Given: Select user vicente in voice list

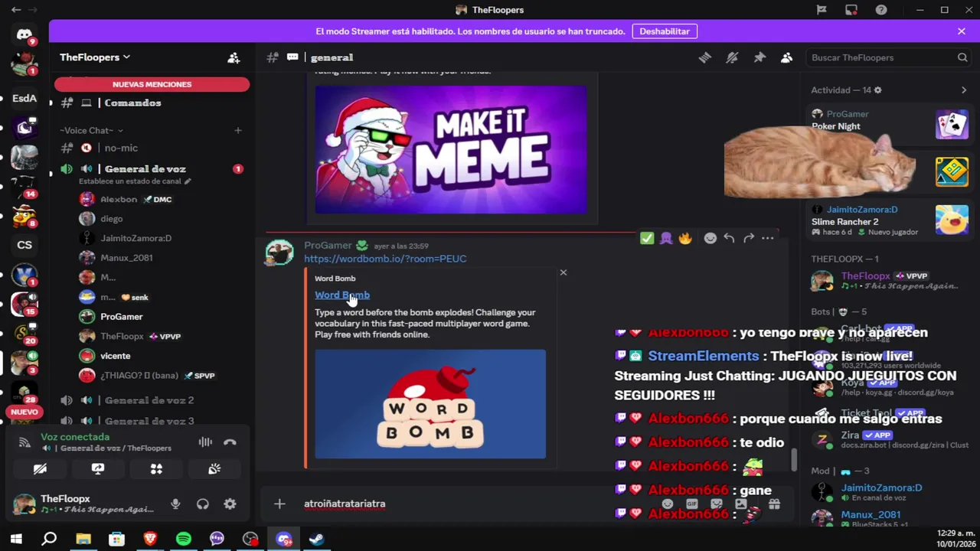Looking at the screenshot, I should [115, 356].
